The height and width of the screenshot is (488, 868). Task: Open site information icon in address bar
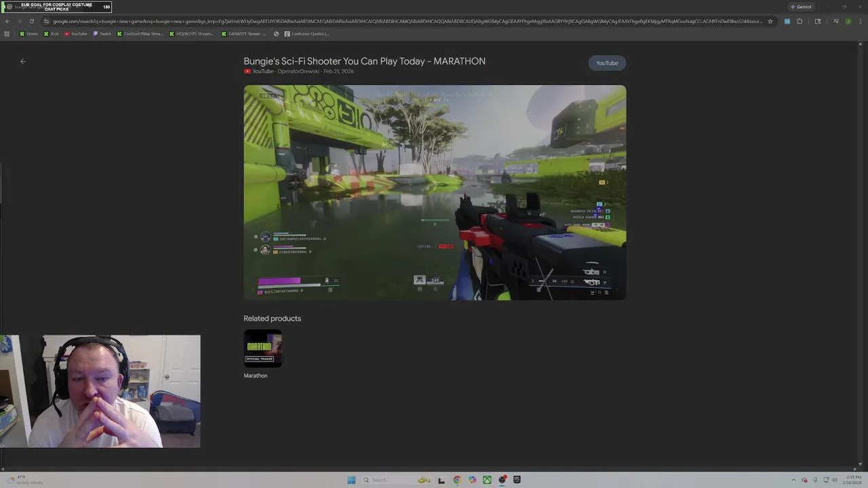pyautogui.click(x=46, y=21)
